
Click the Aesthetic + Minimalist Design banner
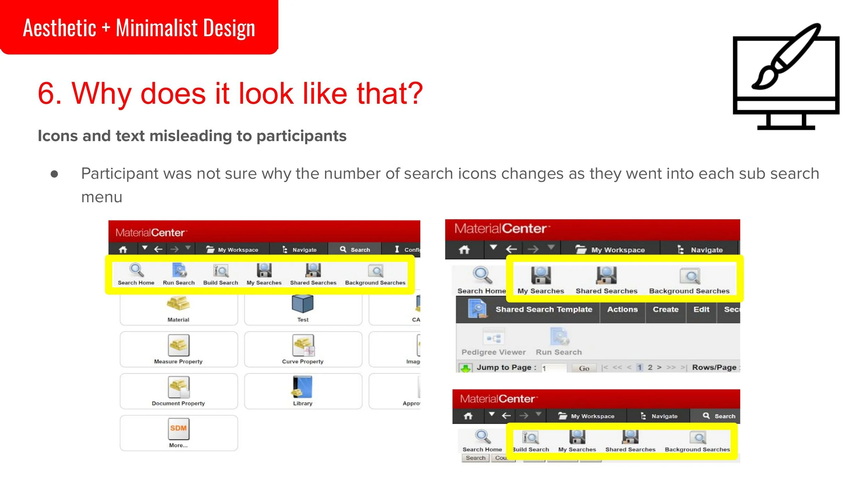[x=139, y=27]
